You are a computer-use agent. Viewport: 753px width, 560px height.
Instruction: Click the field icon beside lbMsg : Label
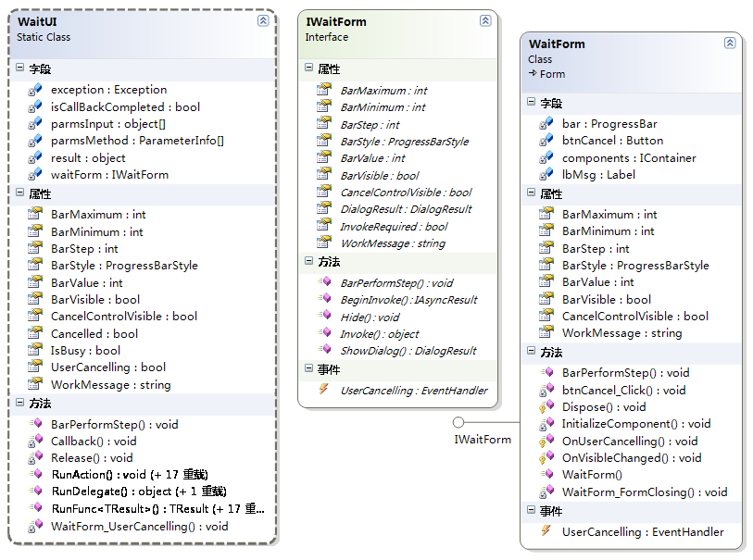tap(546, 174)
